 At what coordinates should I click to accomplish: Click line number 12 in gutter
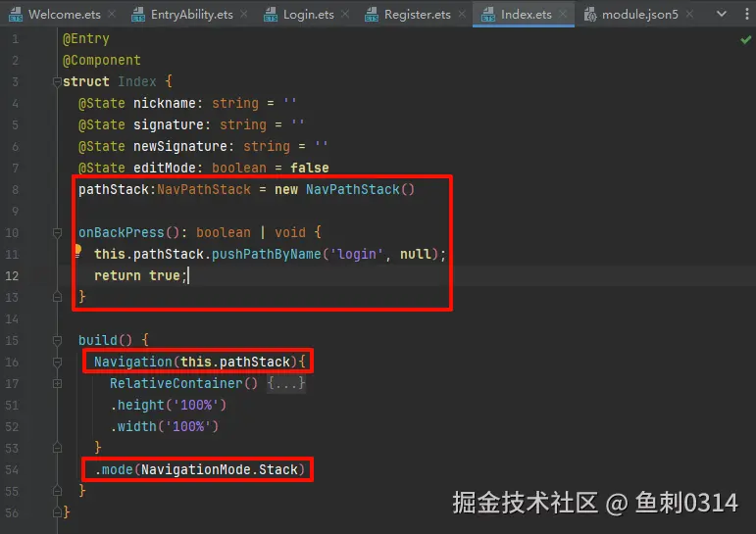pos(12,275)
